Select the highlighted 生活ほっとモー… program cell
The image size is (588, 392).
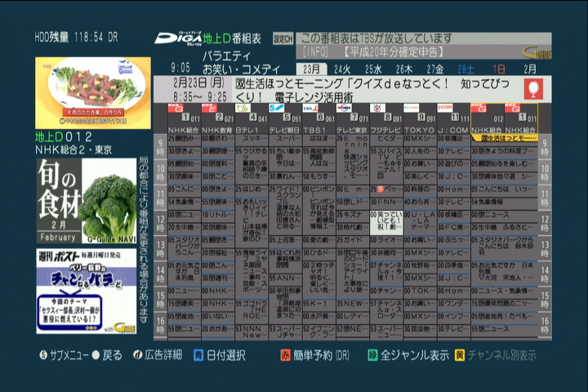coord(505,138)
